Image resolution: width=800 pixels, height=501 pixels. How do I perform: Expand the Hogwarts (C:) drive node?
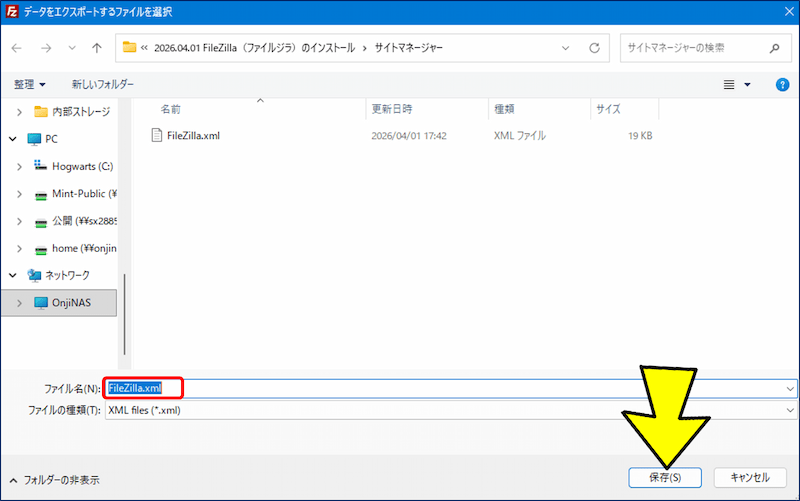pyautogui.click(x=19, y=166)
